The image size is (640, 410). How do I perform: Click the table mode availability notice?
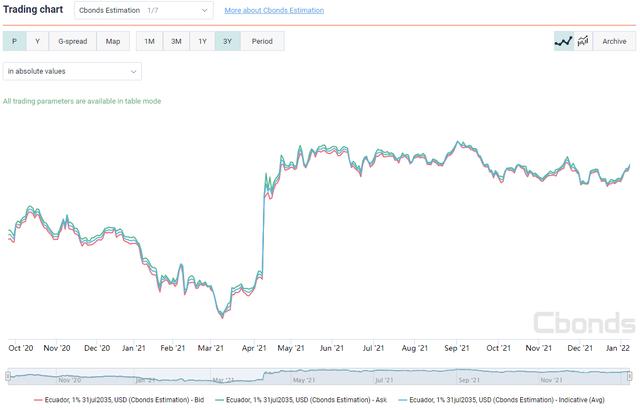[82, 101]
